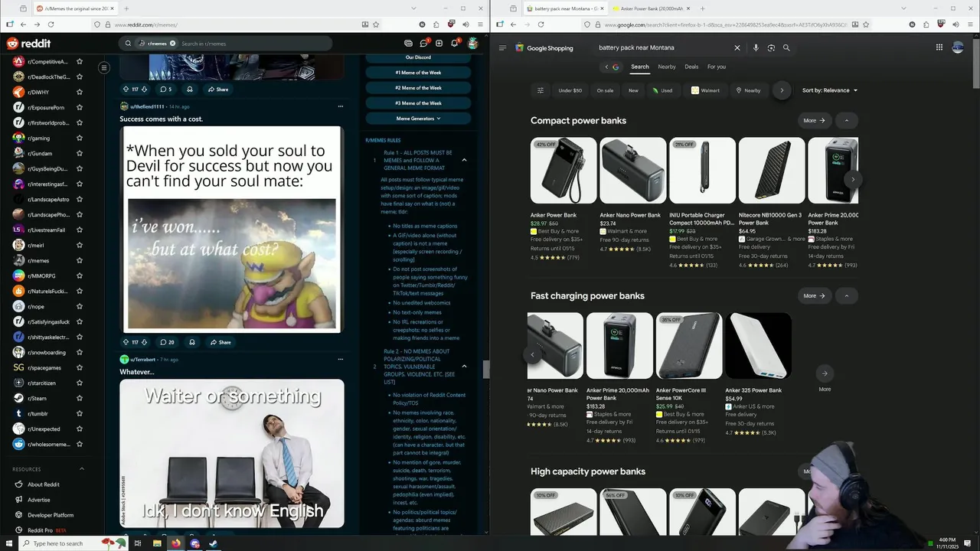Select the r/Memes browser tab
Viewport: 980px width, 551px height.
(75, 8)
